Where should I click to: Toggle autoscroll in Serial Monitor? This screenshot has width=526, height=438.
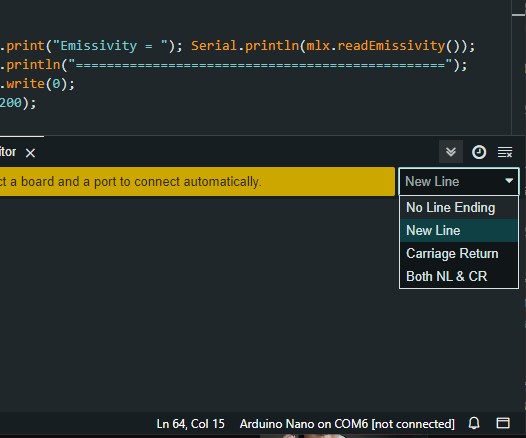point(451,152)
